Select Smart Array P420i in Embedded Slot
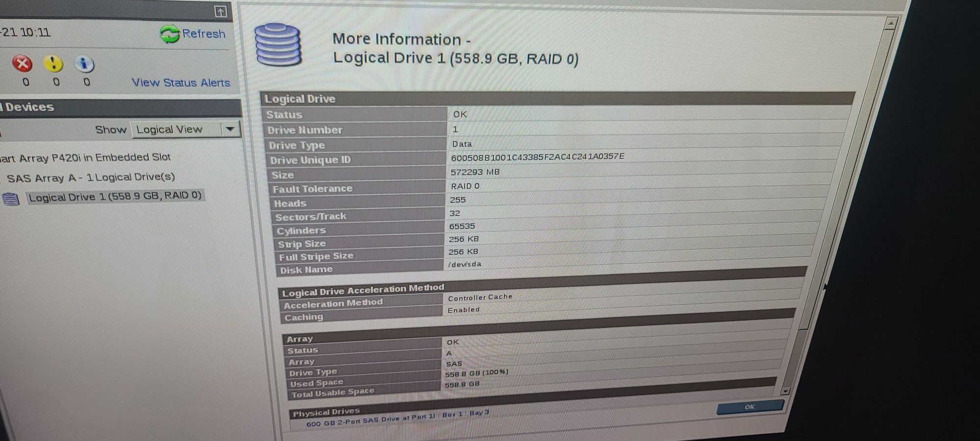The image size is (980, 441). pos(85,158)
